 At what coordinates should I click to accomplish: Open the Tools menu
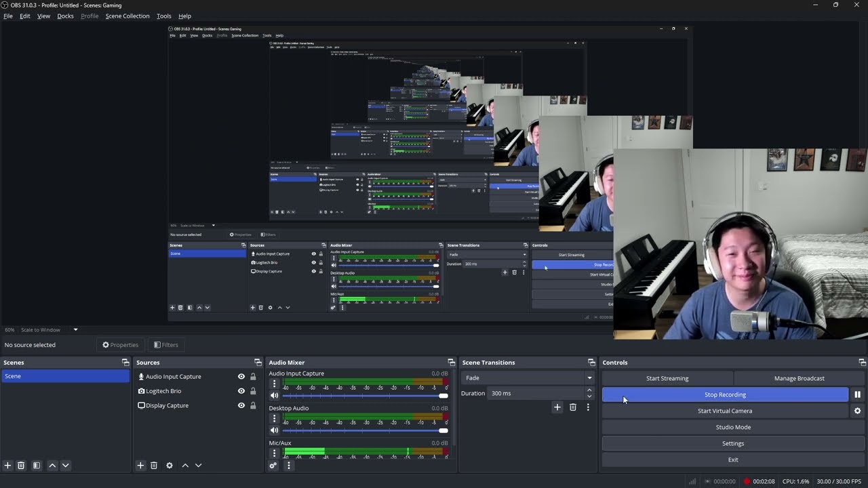(x=164, y=16)
